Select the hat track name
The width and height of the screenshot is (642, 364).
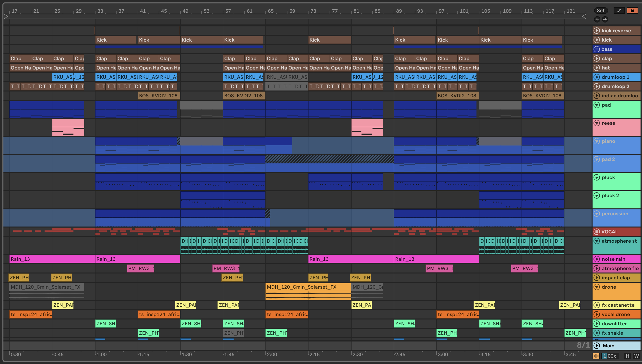tap(606, 68)
